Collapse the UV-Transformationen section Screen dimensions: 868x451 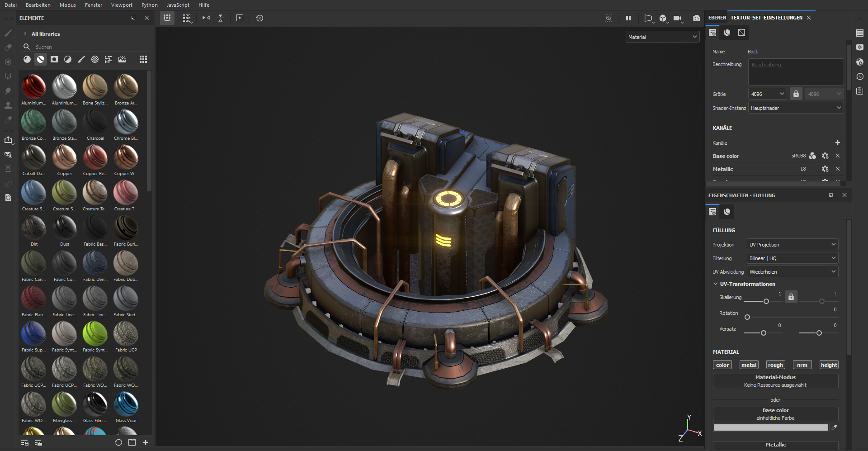715,284
